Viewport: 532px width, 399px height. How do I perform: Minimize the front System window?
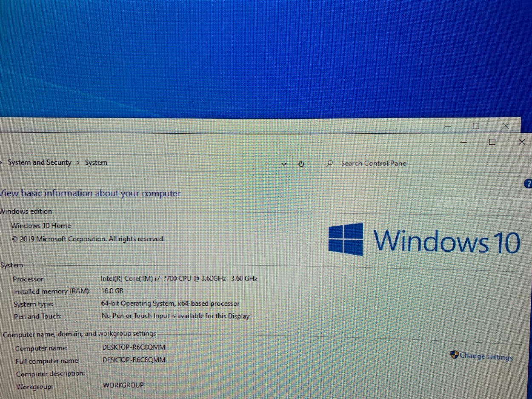coord(463,142)
